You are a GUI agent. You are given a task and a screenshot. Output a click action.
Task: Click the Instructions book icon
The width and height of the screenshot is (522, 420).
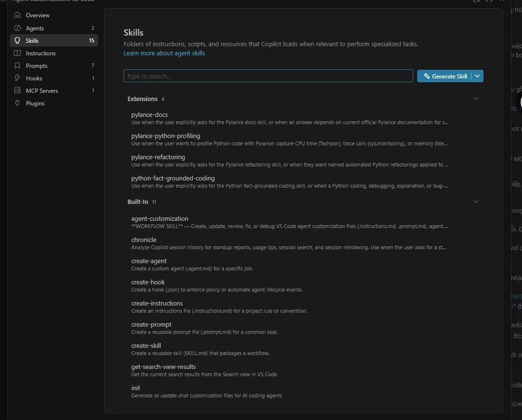17,53
